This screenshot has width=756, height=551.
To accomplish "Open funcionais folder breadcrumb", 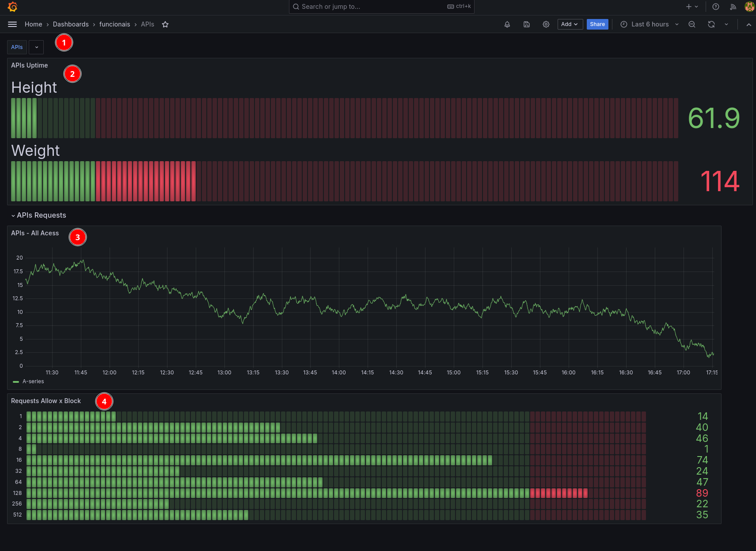I will tap(115, 24).
